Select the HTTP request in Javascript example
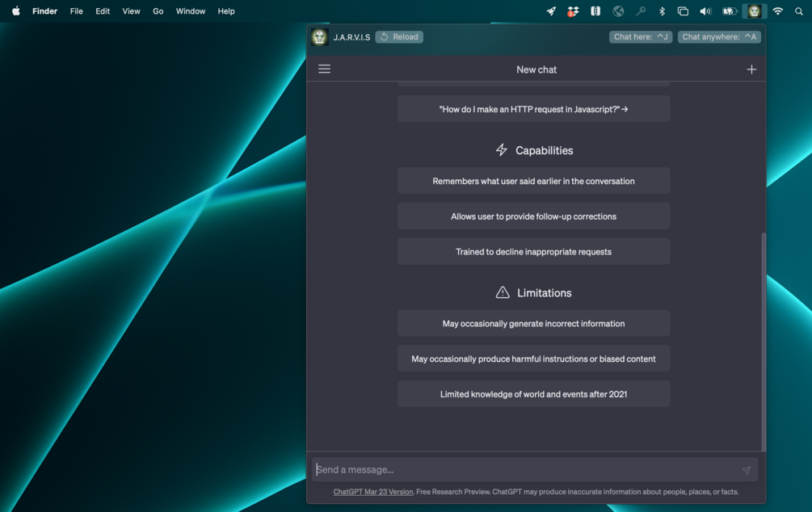 pyautogui.click(x=533, y=109)
